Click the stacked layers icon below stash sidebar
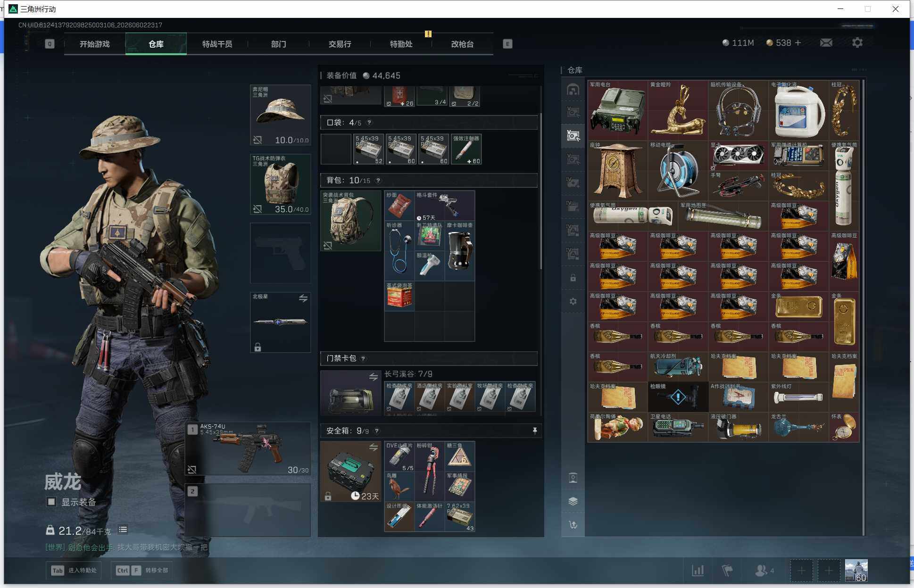Screen dimensions: 914x588 pyautogui.click(x=573, y=501)
